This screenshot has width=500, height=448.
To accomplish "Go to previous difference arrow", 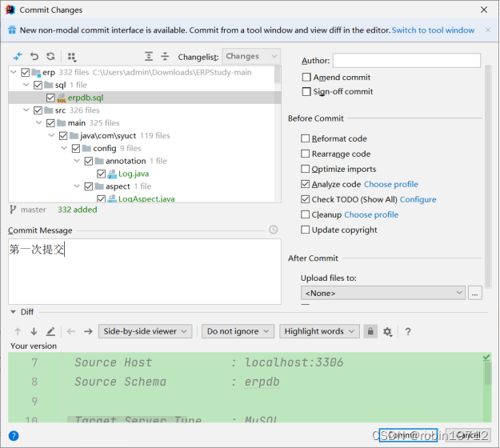I will pos(18,332).
